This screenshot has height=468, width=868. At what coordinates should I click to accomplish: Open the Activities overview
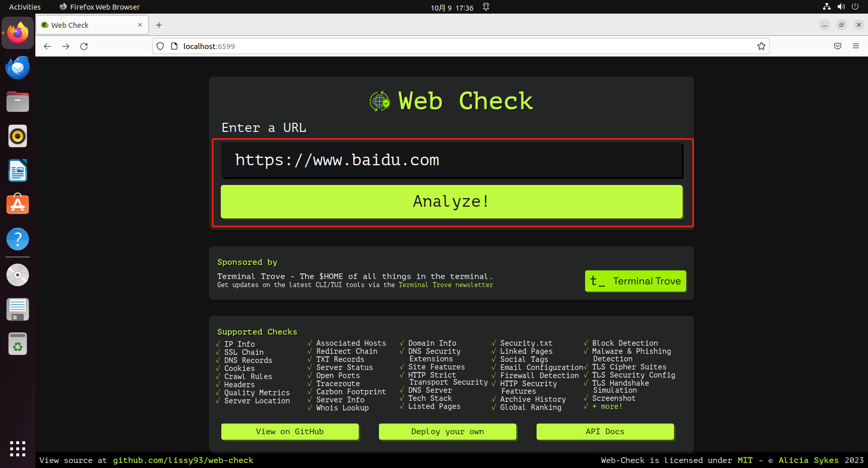(25, 7)
